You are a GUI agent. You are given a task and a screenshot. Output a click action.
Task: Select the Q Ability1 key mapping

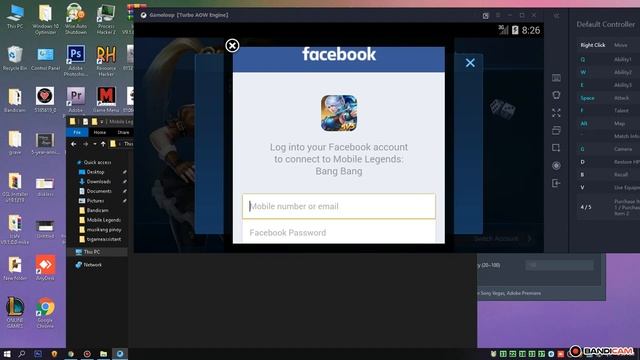pos(608,59)
